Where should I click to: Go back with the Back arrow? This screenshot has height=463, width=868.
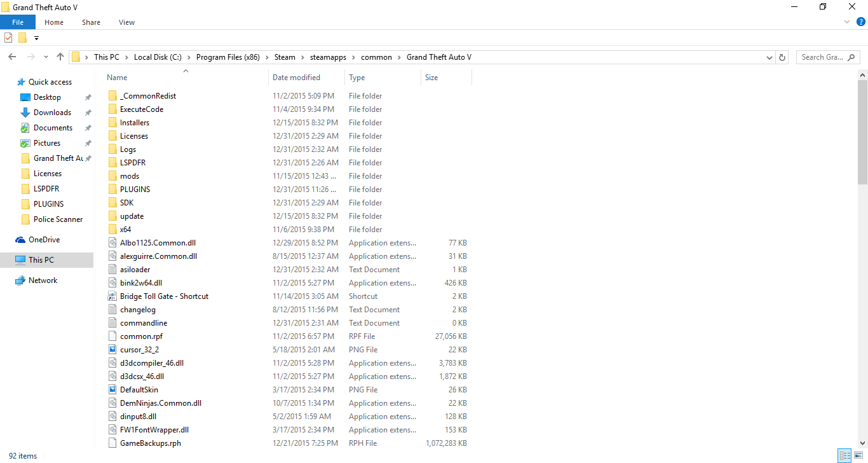click(12, 57)
